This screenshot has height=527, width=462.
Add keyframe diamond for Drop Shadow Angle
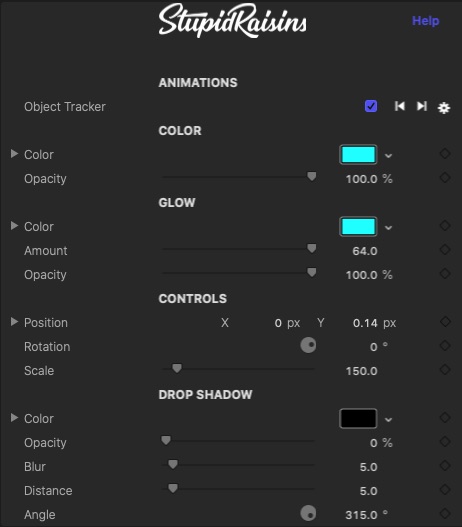coord(445,514)
